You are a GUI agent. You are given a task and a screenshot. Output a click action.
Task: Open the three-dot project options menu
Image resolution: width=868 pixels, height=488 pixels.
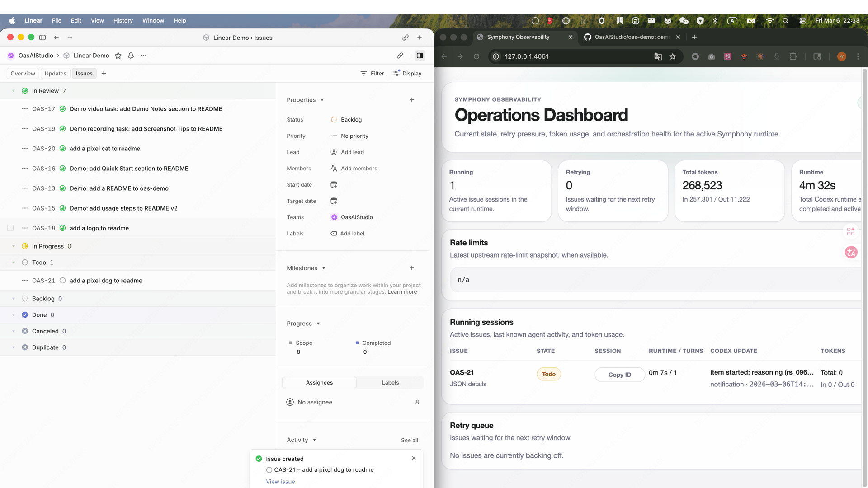(143, 56)
